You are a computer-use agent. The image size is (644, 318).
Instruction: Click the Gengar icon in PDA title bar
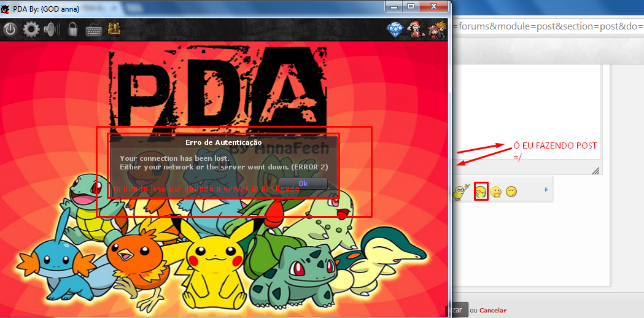(6, 9)
